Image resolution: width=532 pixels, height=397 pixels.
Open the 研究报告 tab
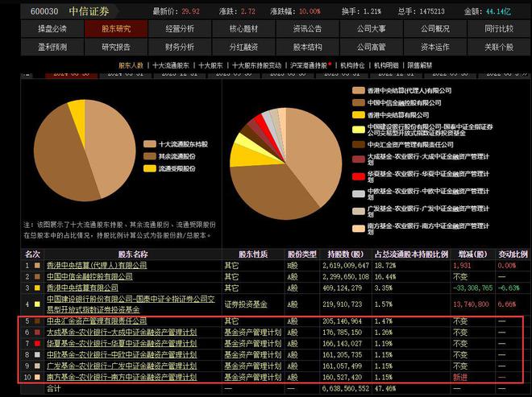(116, 47)
